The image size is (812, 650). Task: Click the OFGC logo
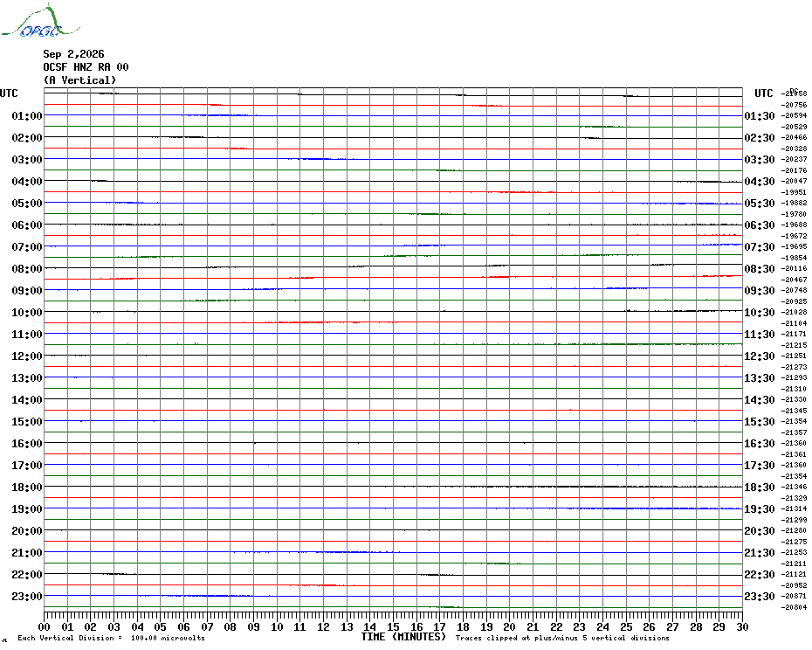[41, 21]
